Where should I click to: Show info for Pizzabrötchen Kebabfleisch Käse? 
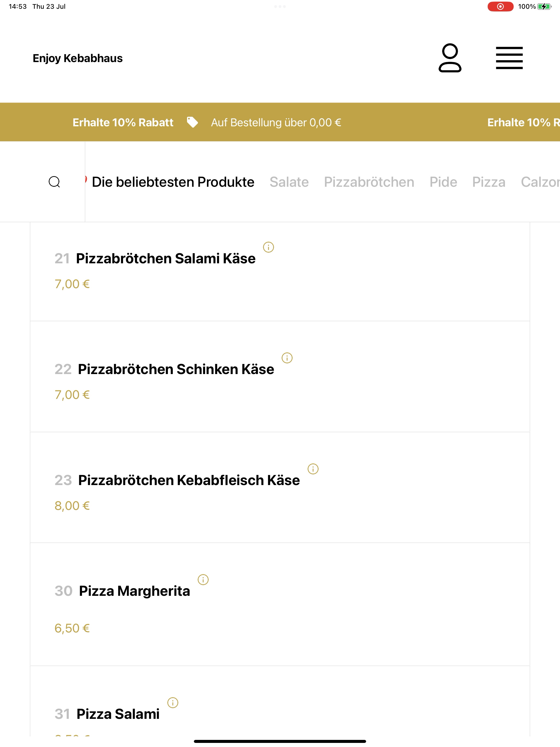click(x=313, y=469)
